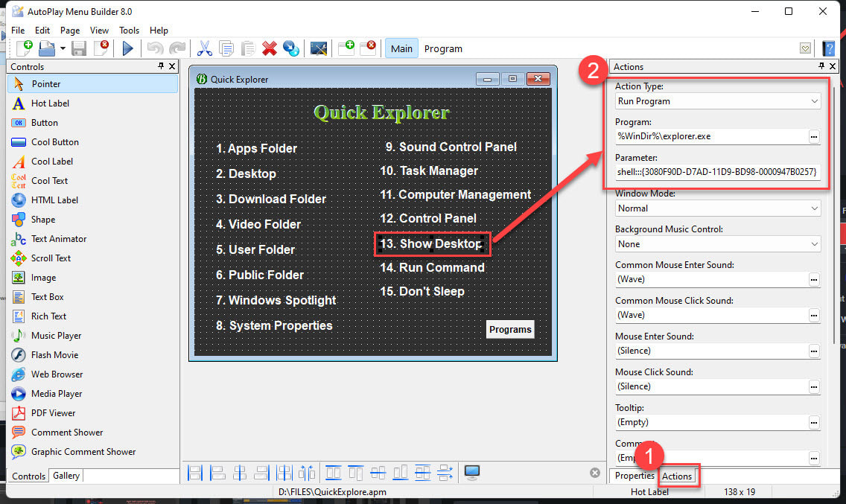
Task: Click the blue Run preview play icon
Action: (x=127, y=48)
